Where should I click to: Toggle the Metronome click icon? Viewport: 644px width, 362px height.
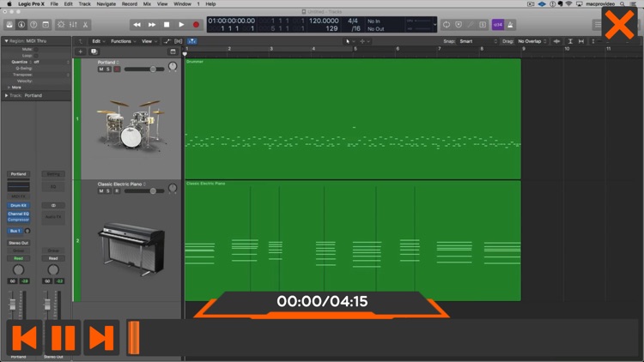click(x=510, y=25)
